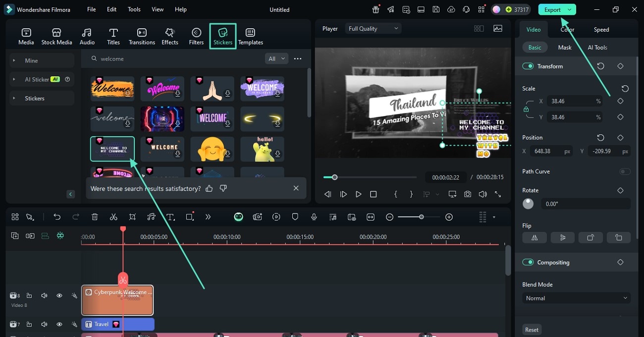The image size is (644, 337).
Task: Open the Filters panel
Action: (x=196, y=36)
